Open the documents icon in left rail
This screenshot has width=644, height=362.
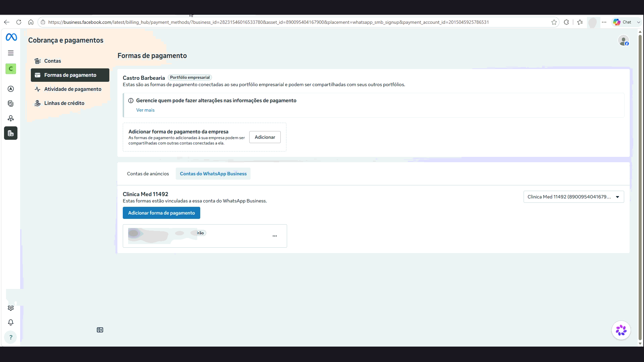coord(11,104)
